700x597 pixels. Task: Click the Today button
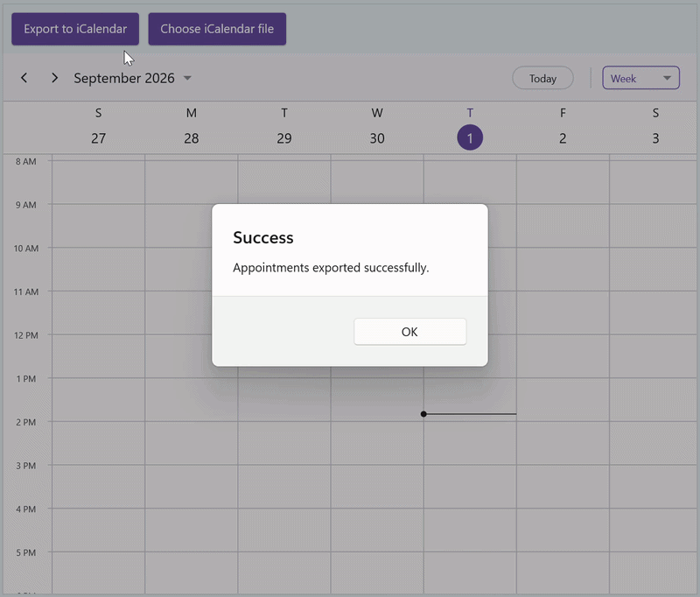[542, 78]
